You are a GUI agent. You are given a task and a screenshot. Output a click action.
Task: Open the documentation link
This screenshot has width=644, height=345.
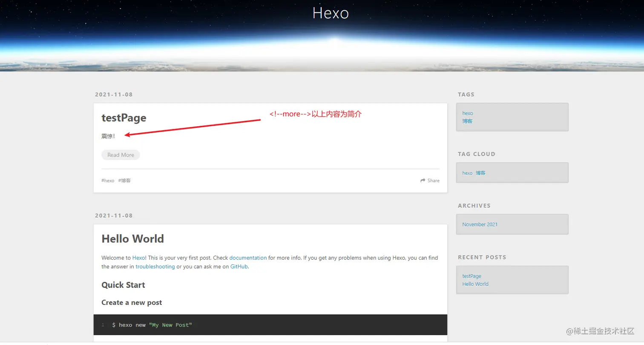[248, 258]
